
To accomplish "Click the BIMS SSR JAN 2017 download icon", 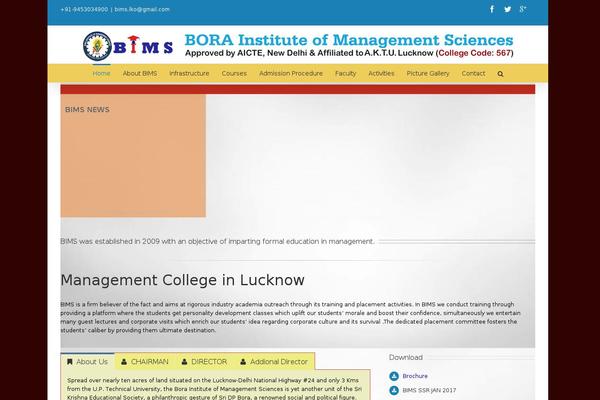I will 394,390.
